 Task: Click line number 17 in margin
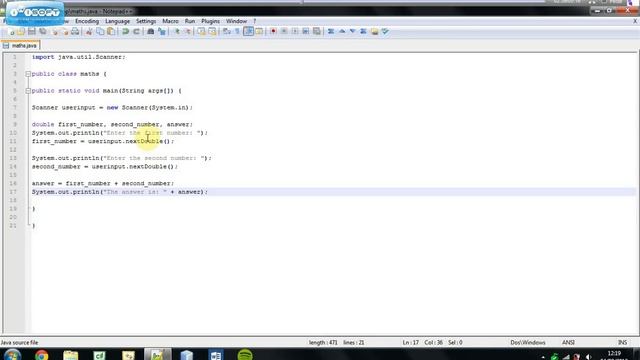pyautogui.click(x=13, y=192)
